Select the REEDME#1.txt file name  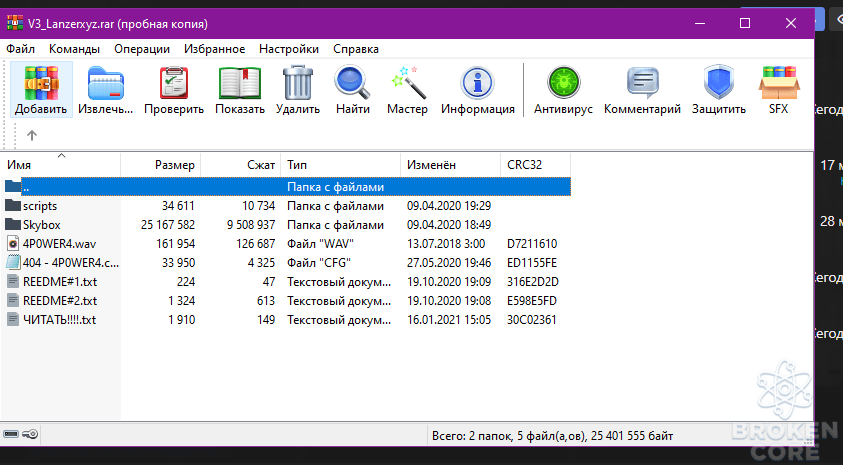[x=60, y=282]
